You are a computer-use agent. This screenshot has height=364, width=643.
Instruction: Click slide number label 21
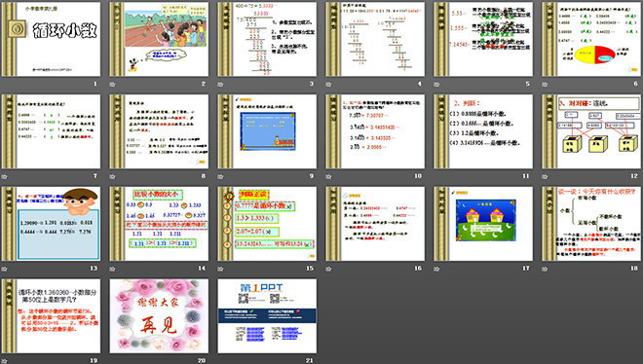310,360
